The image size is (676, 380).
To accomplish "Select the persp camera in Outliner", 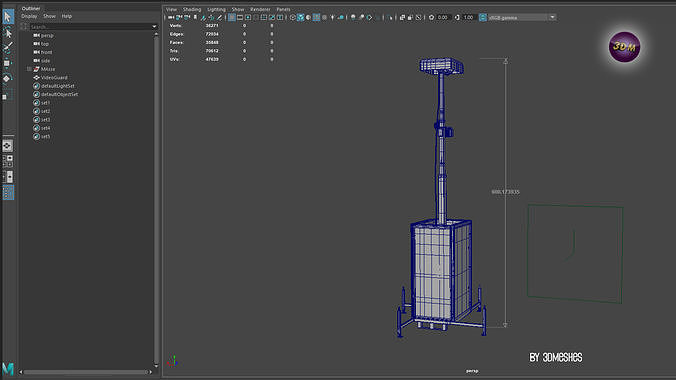I will pyautogui.click(x=47, y=35).
